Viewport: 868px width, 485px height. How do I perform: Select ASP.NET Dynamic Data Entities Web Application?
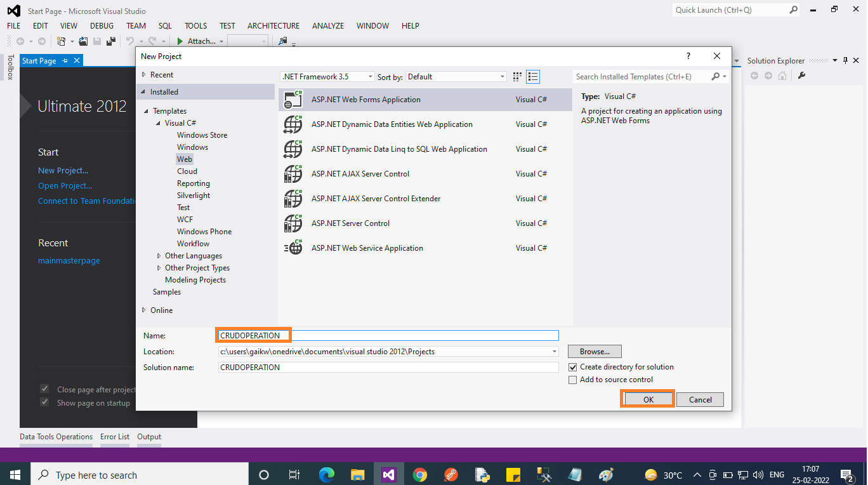pos(425,124)
